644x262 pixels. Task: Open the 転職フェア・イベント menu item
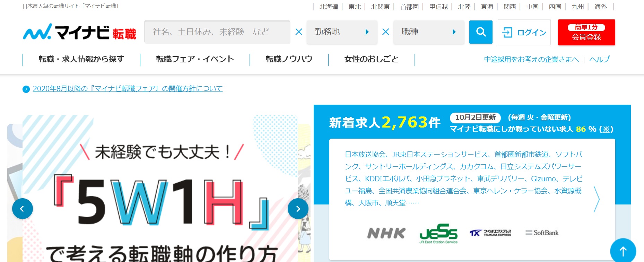pyautogui.click(x=195, y=59)
